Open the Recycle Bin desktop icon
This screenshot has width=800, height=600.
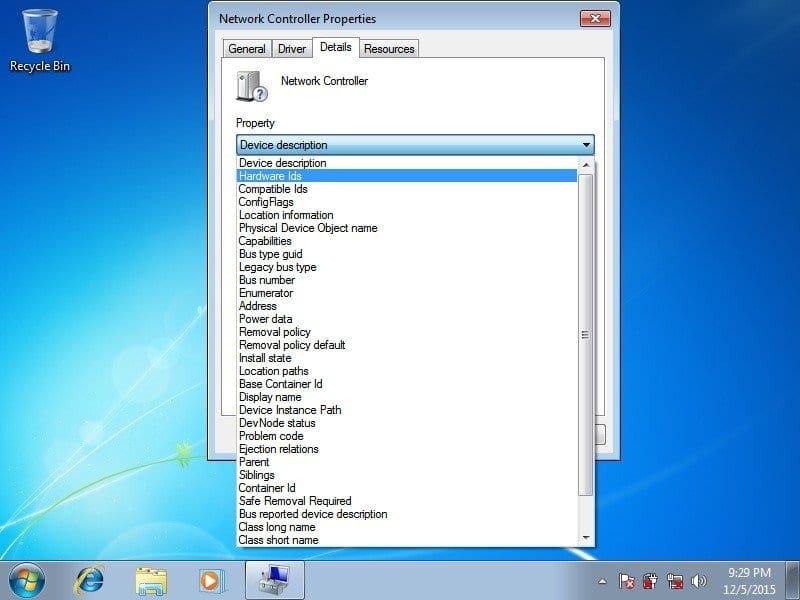(39, 41)
